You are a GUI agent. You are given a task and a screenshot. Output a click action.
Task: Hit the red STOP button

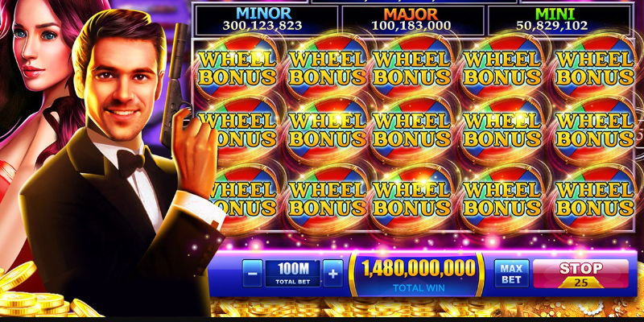click(x=580, y=274)
